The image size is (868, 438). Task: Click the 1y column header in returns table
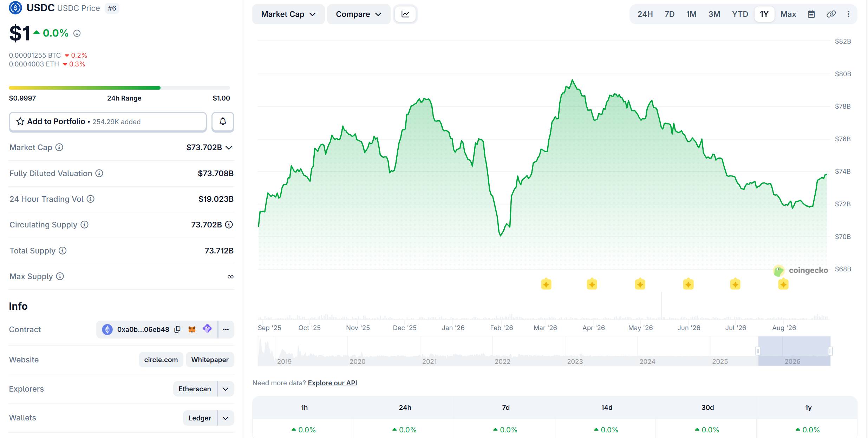click(808, 407)
